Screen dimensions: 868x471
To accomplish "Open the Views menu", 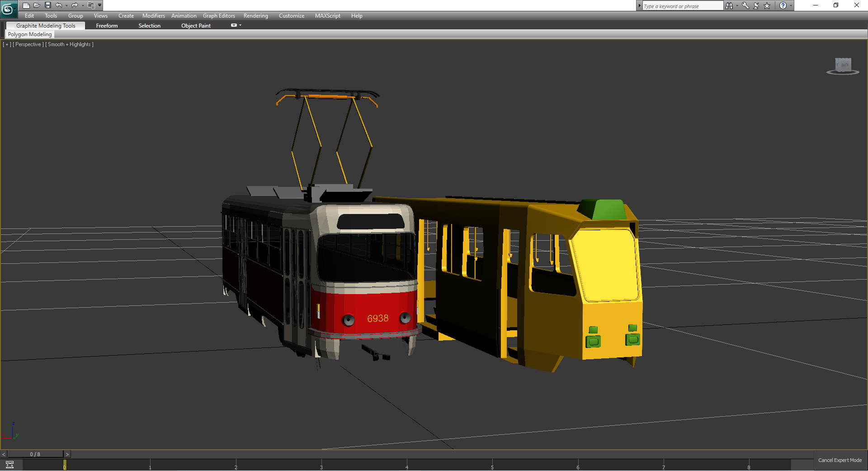I will tap(101, 16).
